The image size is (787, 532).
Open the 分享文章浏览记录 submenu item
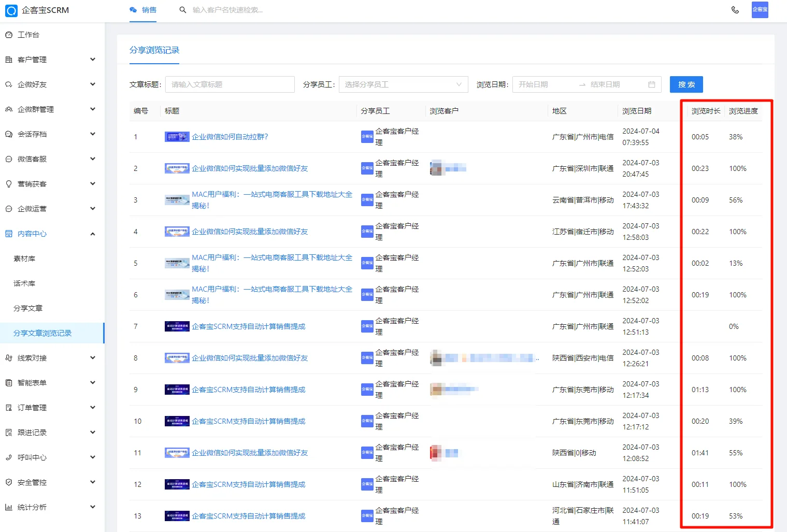click(x=52, y=333)
